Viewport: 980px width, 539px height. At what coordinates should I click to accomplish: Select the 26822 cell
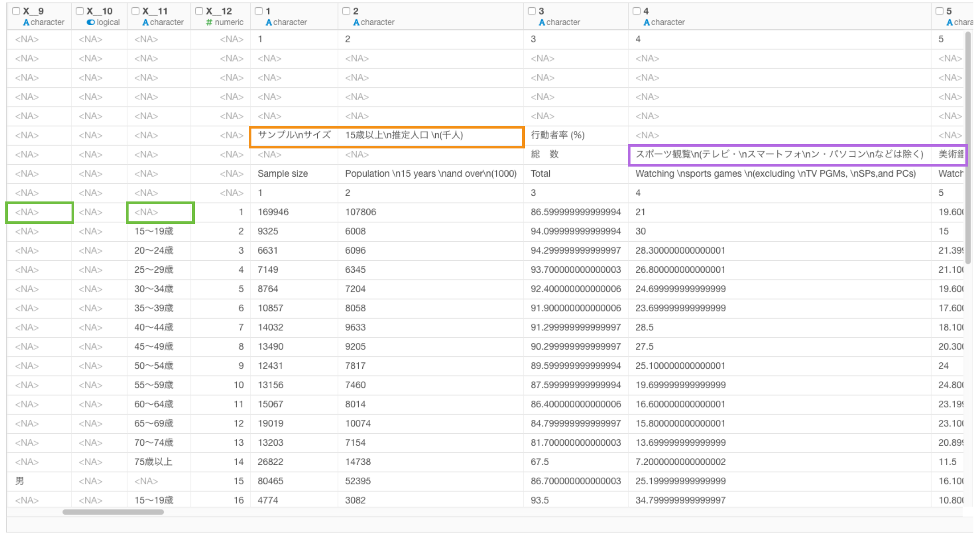point(294,462)
